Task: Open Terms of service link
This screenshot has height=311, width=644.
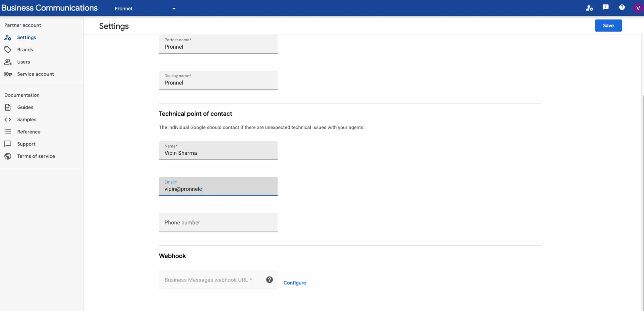Action: point(36,156)
